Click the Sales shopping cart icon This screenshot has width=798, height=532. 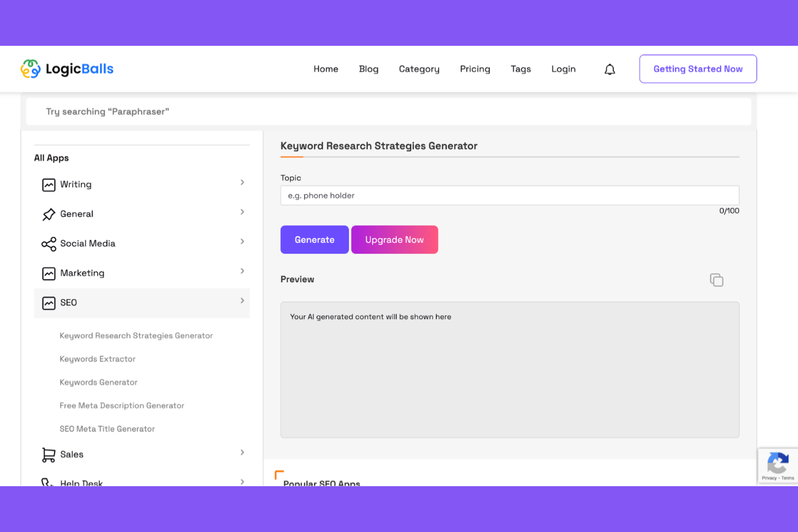pos(49,454)
